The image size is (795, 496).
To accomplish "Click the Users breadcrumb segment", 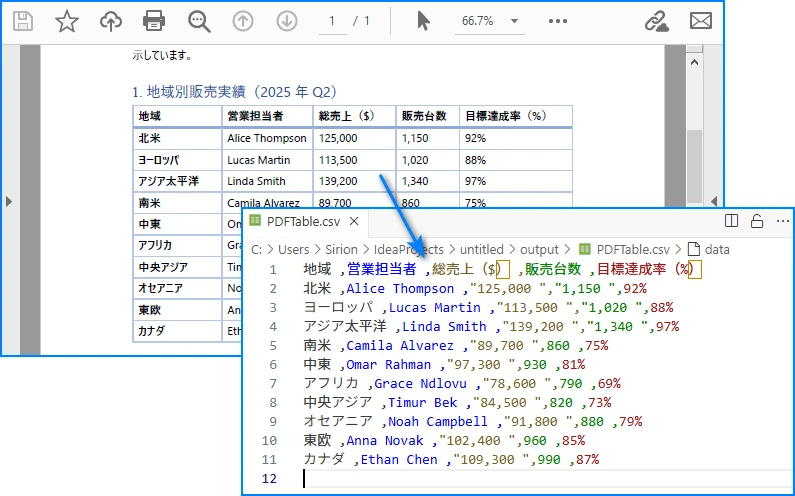I will pos(294,250).
